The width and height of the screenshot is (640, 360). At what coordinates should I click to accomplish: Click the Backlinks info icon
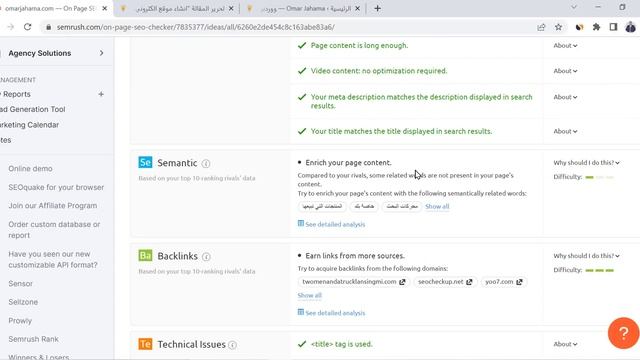click(206, 256)
